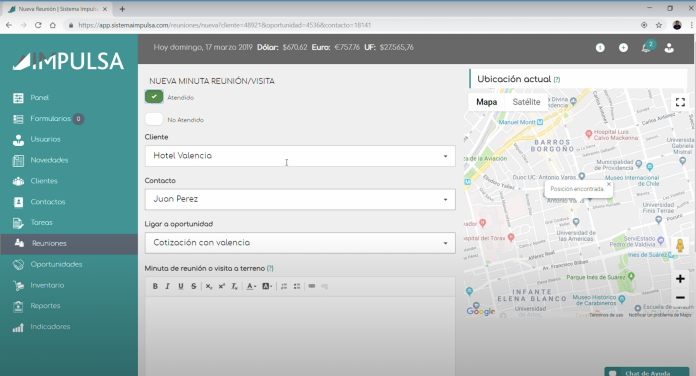This screenshot has height=376, width=696.
Task: Open the text color picker
Action: click(x=251, y=286)
